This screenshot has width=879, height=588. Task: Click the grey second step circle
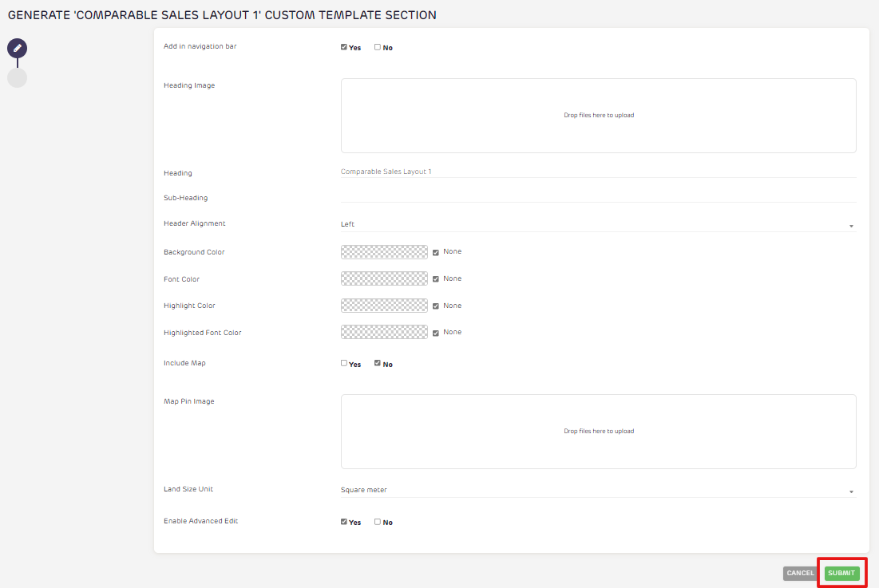(17, 78)
